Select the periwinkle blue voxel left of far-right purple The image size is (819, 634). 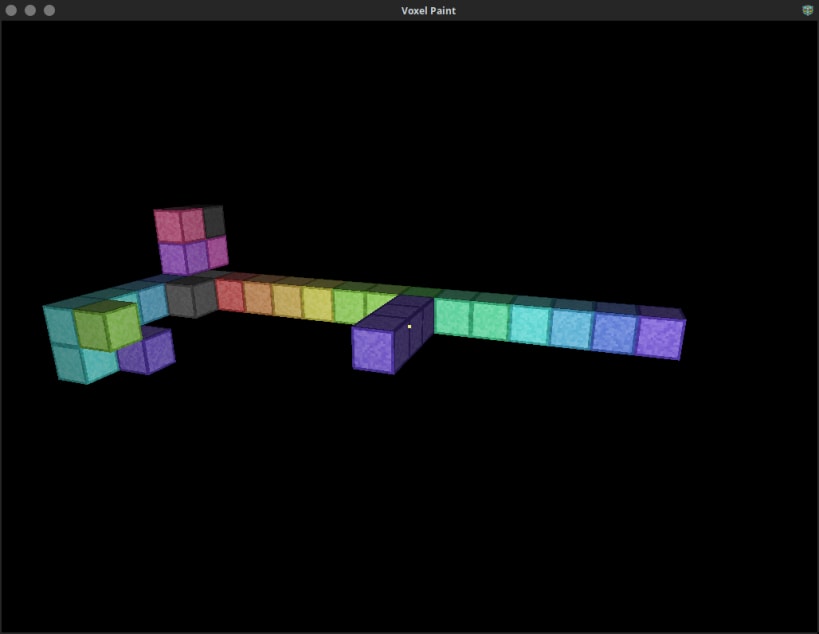pyautogui.click(x=614, y=332)
